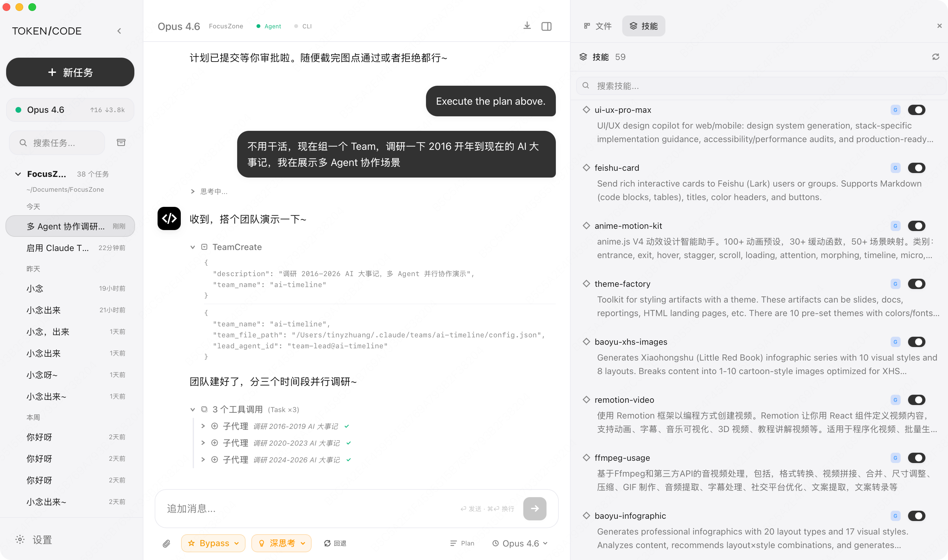Click the G badge on baoyu-xhs-images

click(895, 342)
